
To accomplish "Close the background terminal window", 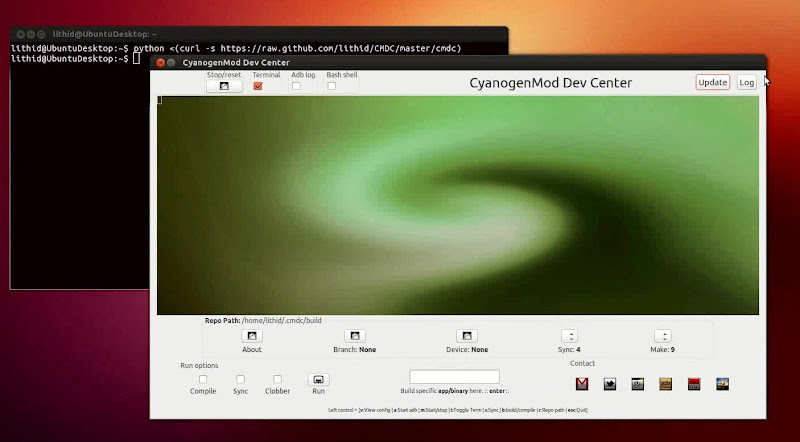I will click(20, 34).
